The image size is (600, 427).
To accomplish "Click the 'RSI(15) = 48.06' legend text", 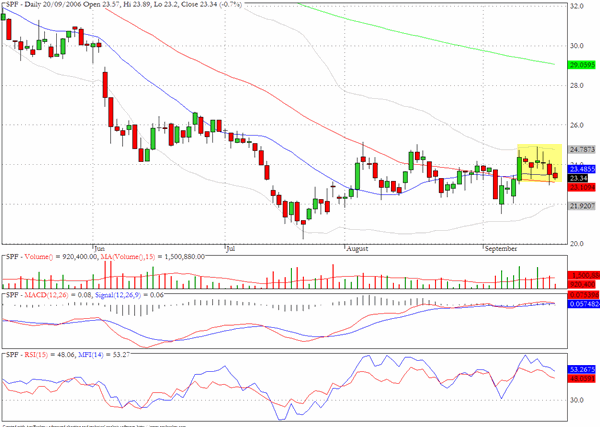I will pos(49,355).
